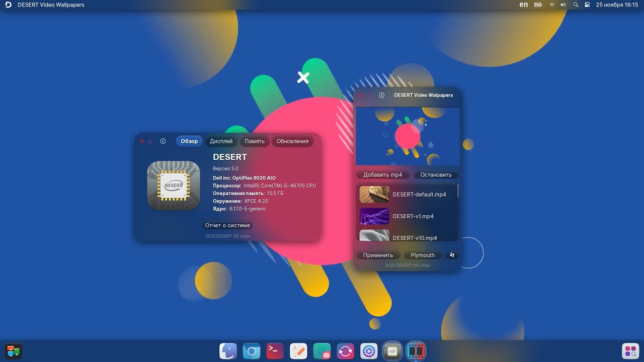Click the 'en' keyboard layout indicator
This screenshot has width=644, height=362.
(x=524, y=5)
